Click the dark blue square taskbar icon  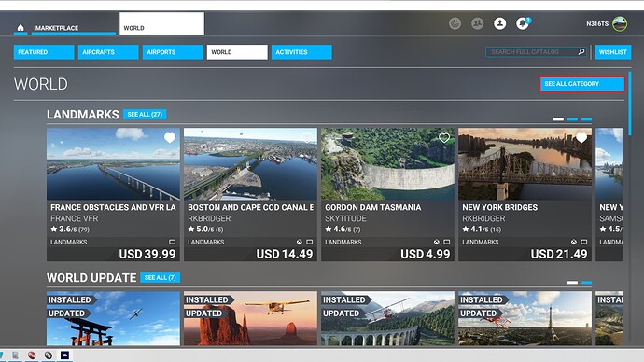tap(65, 355)
